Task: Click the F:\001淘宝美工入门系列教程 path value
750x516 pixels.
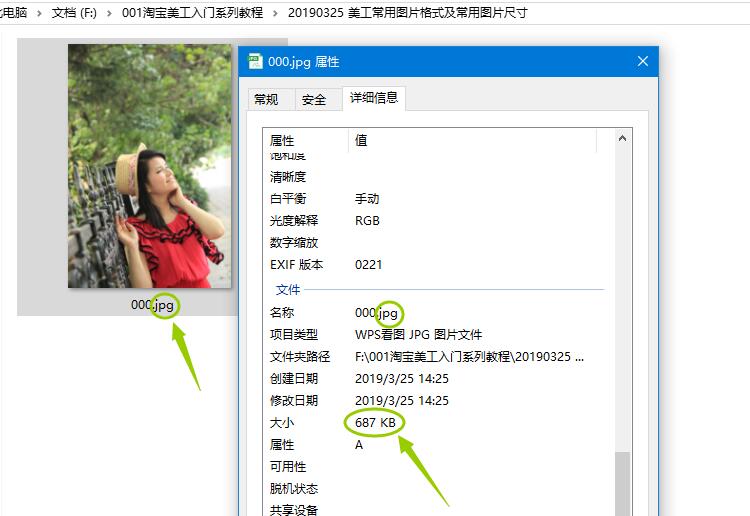Action: pyautogui.click(x=469, y=357)
